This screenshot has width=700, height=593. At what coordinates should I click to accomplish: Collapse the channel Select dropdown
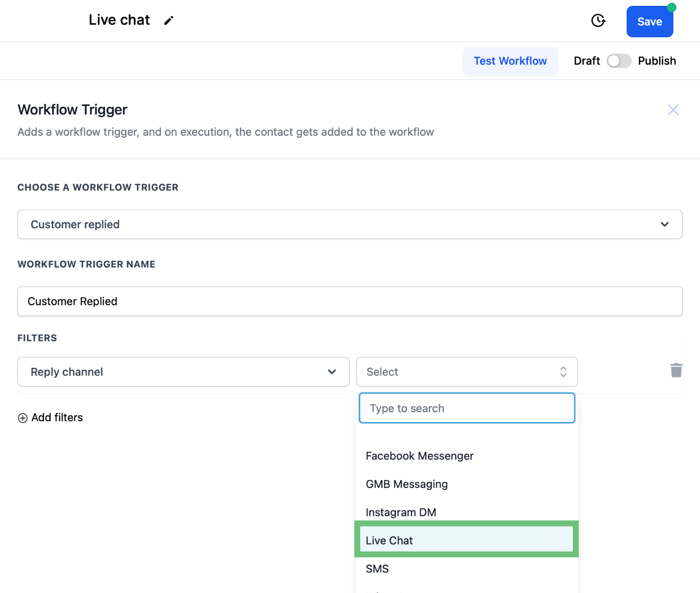click(467, 372)
